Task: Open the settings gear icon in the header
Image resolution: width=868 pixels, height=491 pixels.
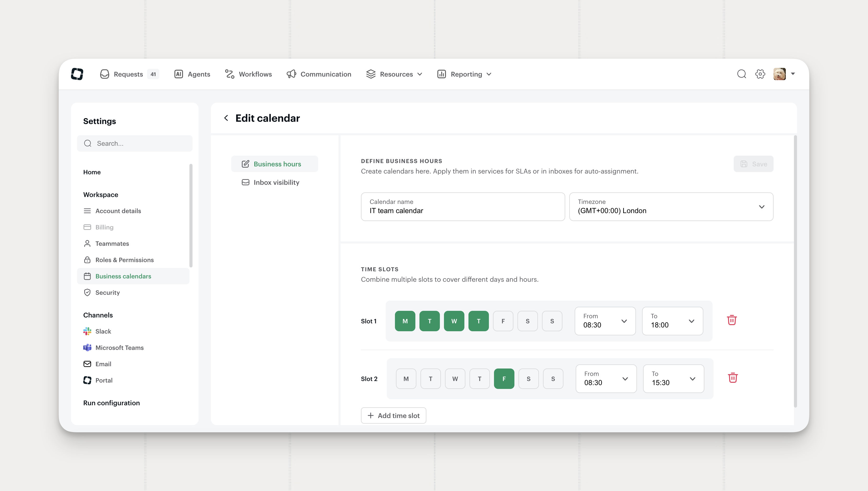Action: point(760,74)
